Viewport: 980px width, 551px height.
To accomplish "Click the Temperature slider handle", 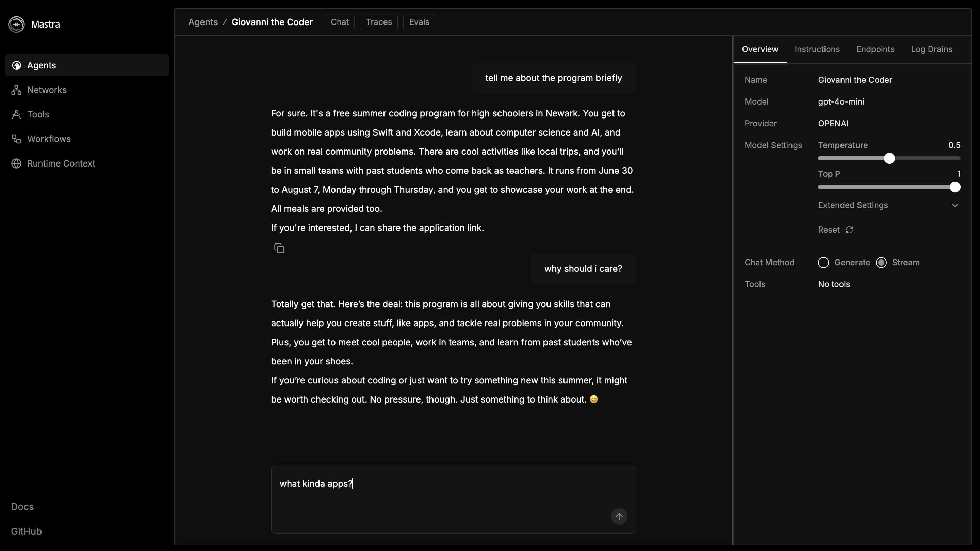I will (x=889, y=158).
